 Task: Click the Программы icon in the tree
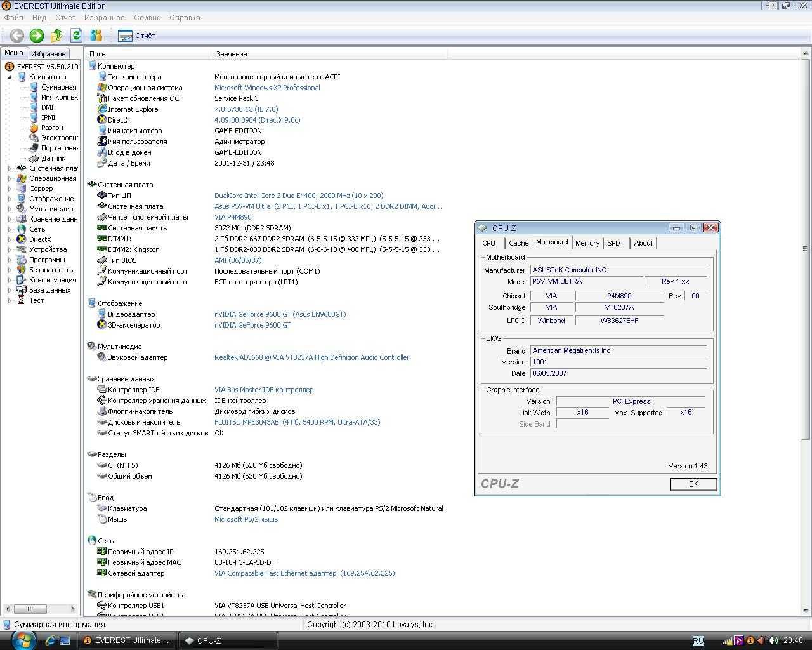pos(22,260)
